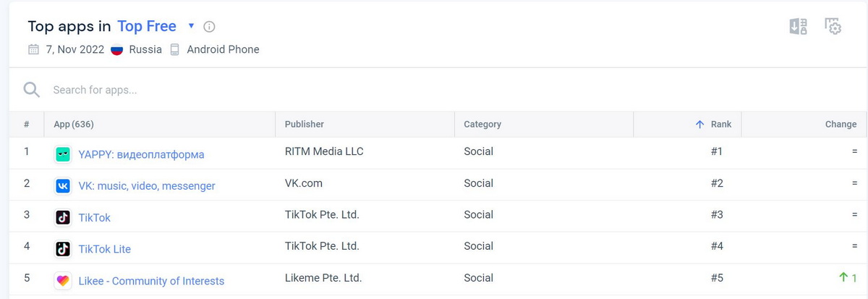
Task: Open the YAPPY: видеоплатформа app link
Action: click(141, 154)
